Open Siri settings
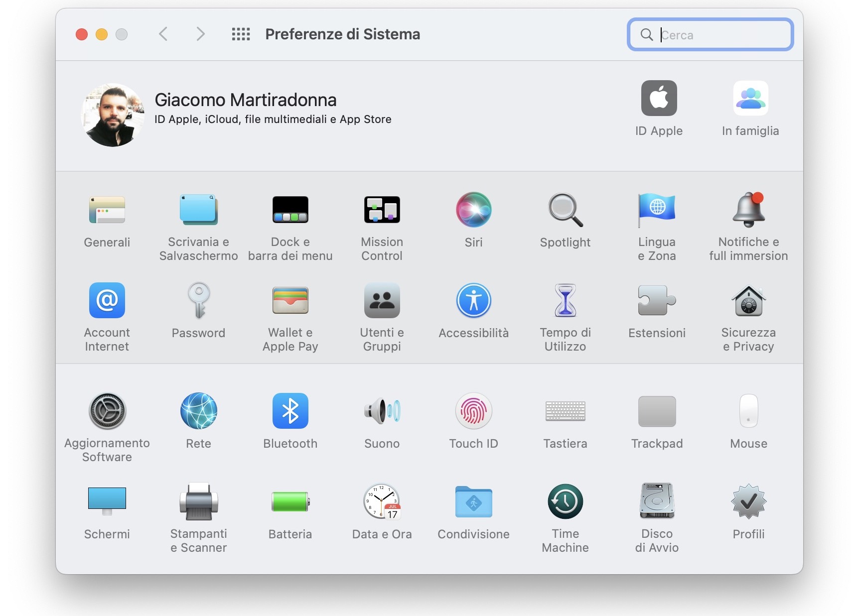 473,210
